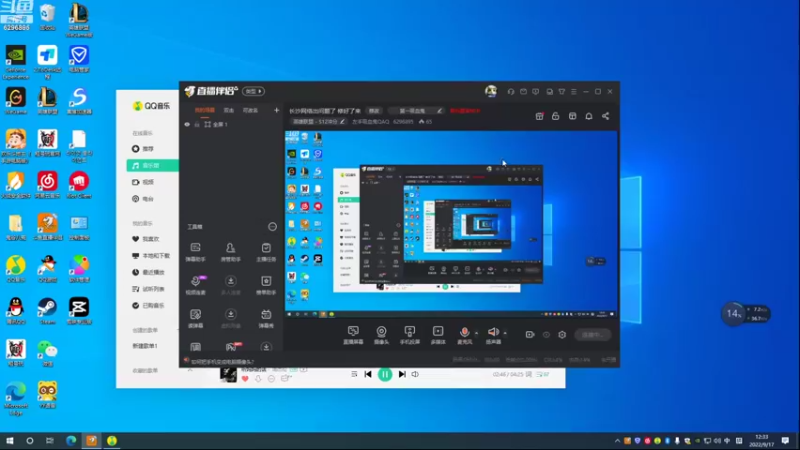Select the 全屏1 source row
Viewport: 800px width, 450px height.
click(232, 124)
